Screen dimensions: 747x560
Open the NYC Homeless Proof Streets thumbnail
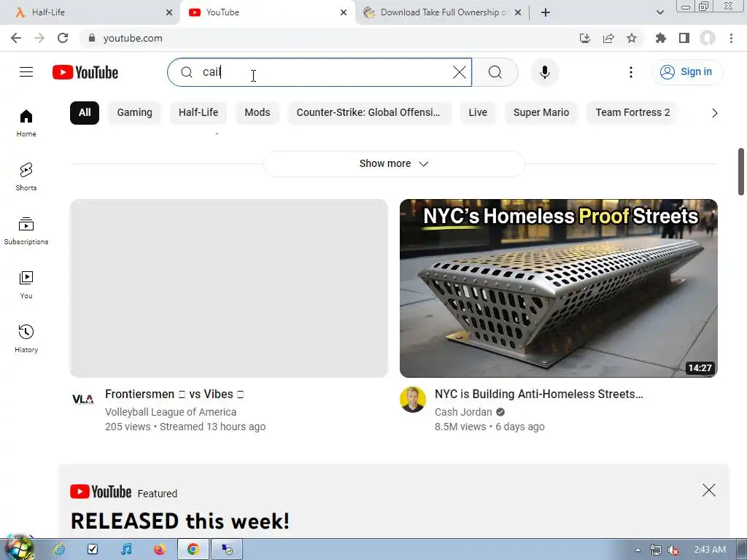click(558, 288)
